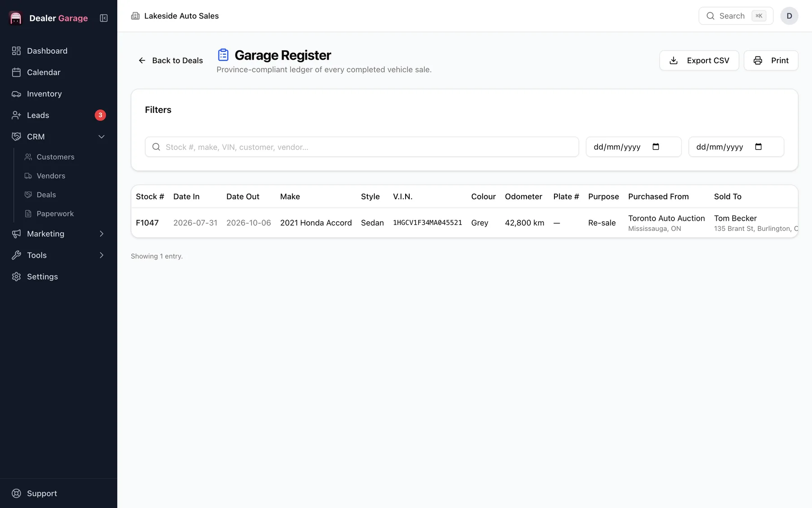The image size is (812, 508).
Task: Go Back to Deals
Action: (x=171, y=61)
